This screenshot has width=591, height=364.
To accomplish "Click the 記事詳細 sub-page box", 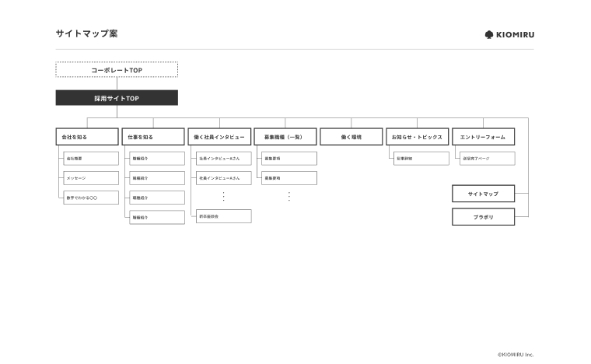I will pyautogui.click(x=421, y=159).
